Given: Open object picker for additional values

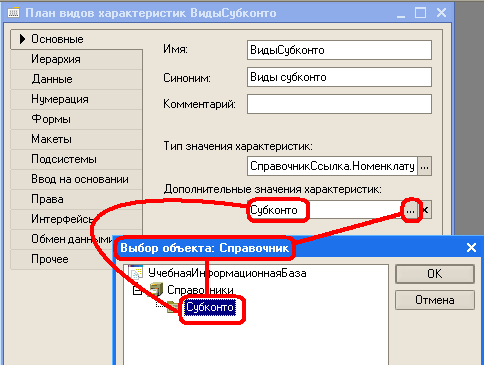Looking at the screenshot, I should (411, 210).
